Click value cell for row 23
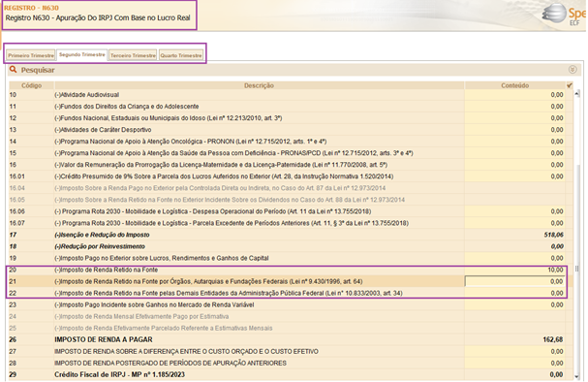The image size is (588, 382). tap(515, 304)
